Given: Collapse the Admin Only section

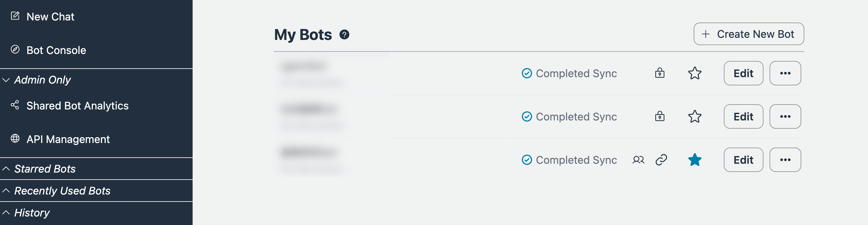Looking at the screenshot, I should pos(6,80).
